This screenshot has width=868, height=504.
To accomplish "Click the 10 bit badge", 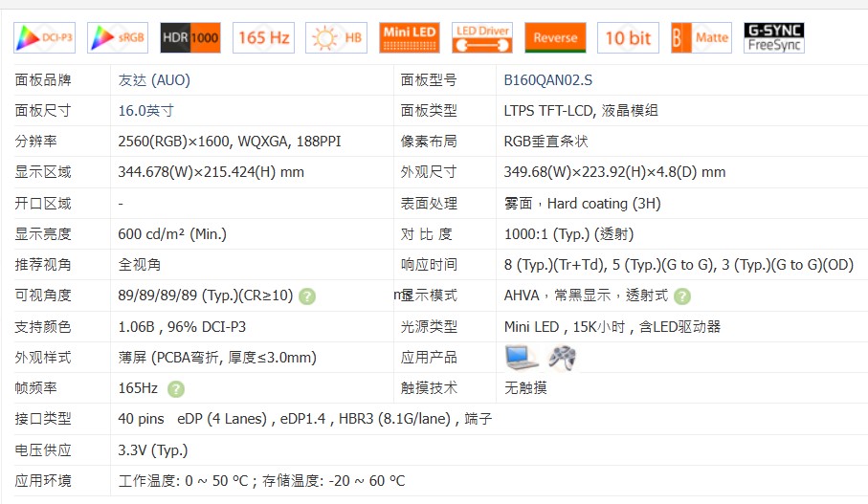I will click(x=628, y=38).
